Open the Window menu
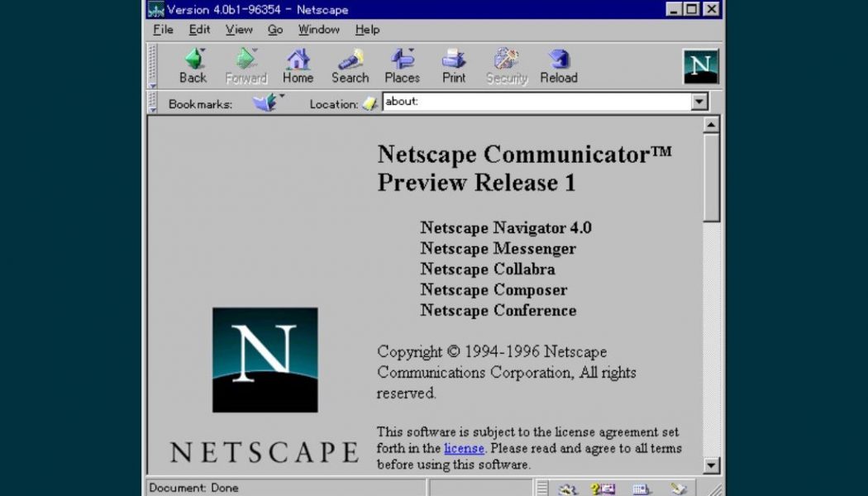The image size is (868, 496). coord(318,30)
